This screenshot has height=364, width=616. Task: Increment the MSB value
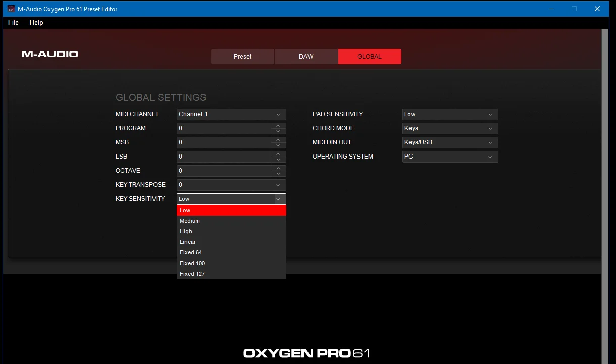[x=278, y=140]
